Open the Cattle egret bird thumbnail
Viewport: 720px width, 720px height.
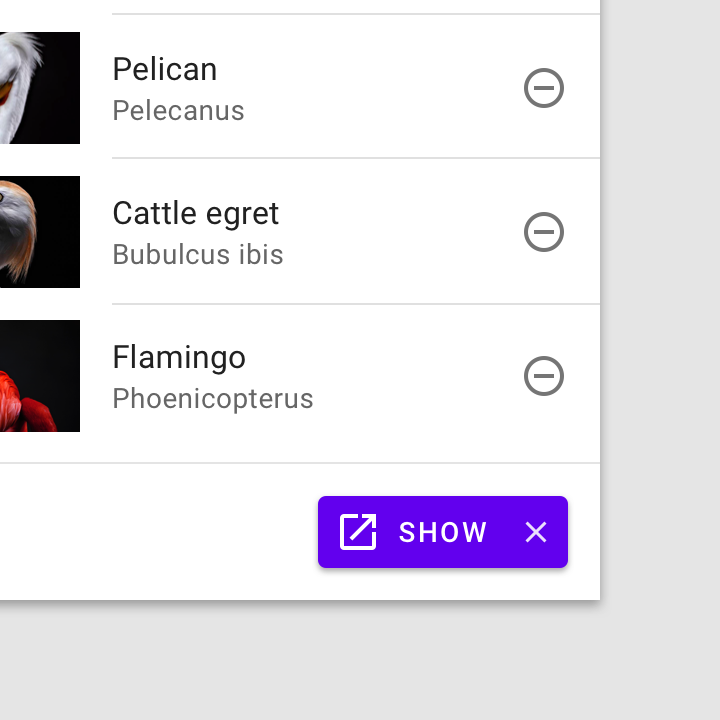(38, 232)
